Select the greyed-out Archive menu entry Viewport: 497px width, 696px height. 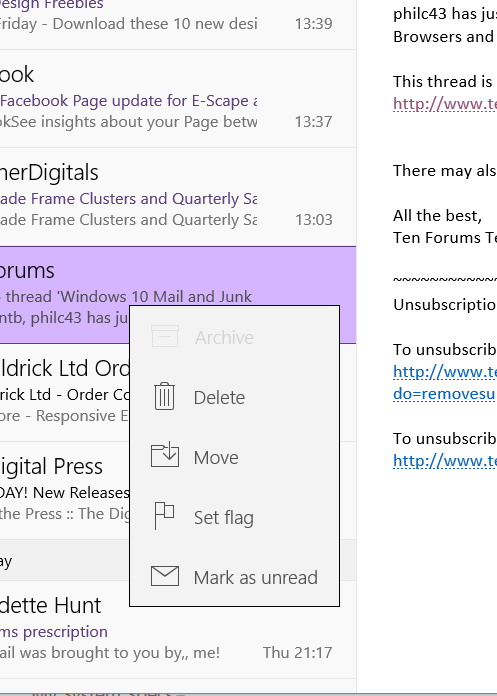coord(234,337)
